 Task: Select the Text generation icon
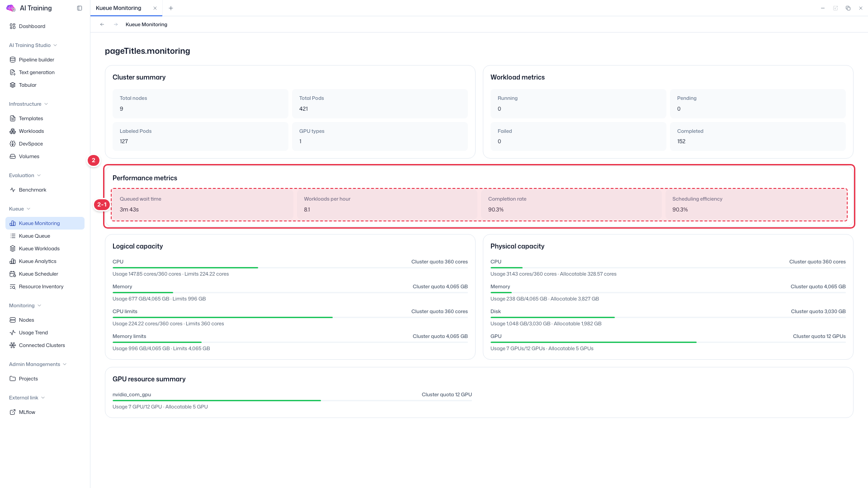pyautogui.click(x=13, y=72)
